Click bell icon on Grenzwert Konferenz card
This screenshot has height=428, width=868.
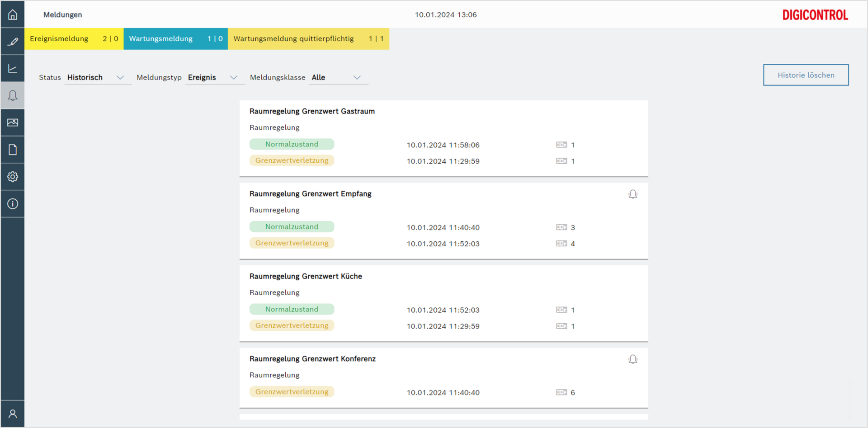tap(632, 359)
